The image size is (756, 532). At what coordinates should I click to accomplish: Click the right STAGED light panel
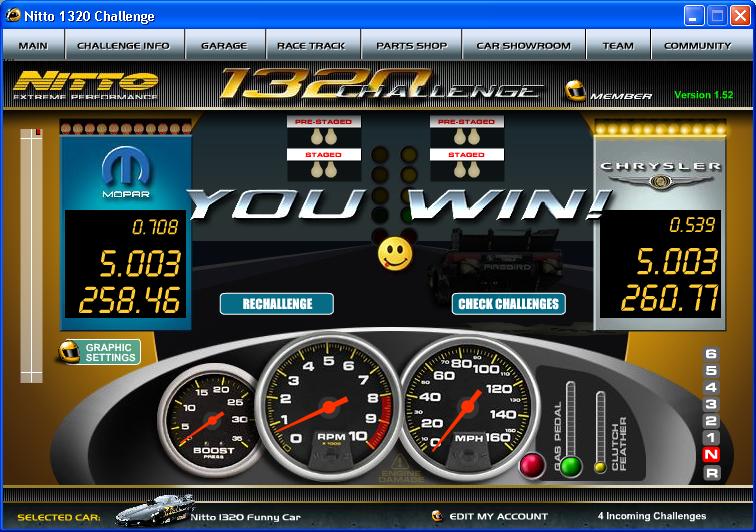point(467,164)
